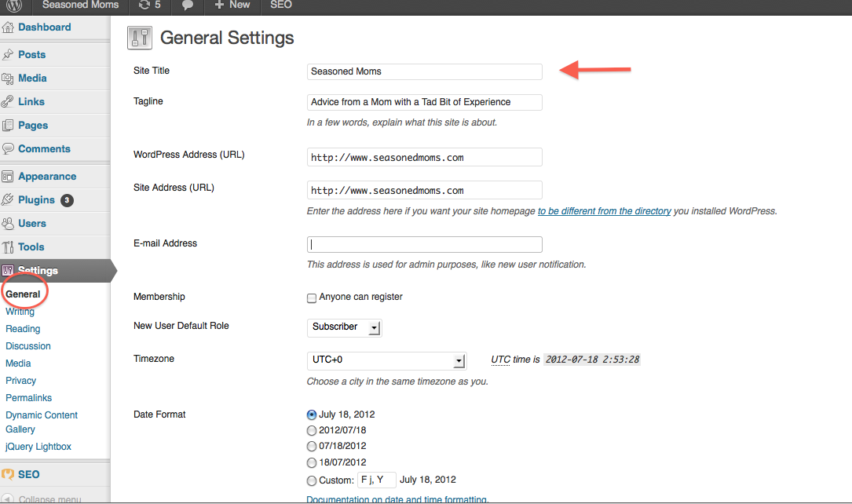Click the Appearance layout icon
Viewport: 852px width, 504px height.
(8, 177)
